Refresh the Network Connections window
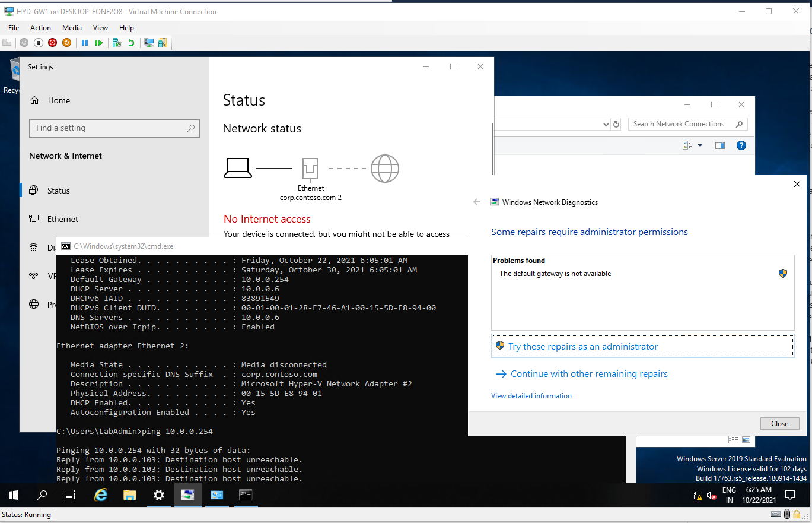Screen dimensions: 812x523 [x=616, y=124]
